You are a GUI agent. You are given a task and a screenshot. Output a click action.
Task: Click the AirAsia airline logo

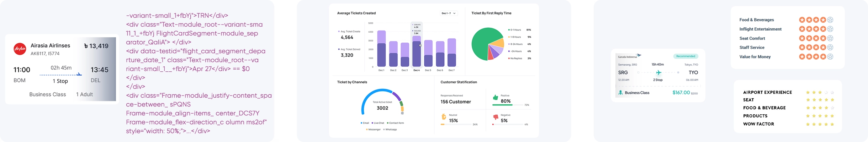click(x=20, y=49)
